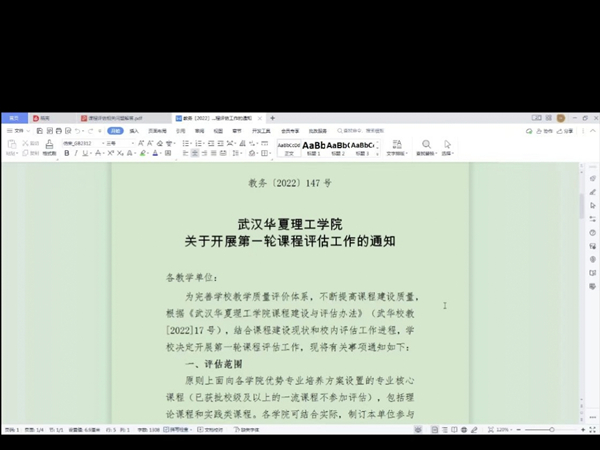Image resolution: width=600 pixels, height=450 pixels.
Task: Align paragraph right
Action: point(204,153)
